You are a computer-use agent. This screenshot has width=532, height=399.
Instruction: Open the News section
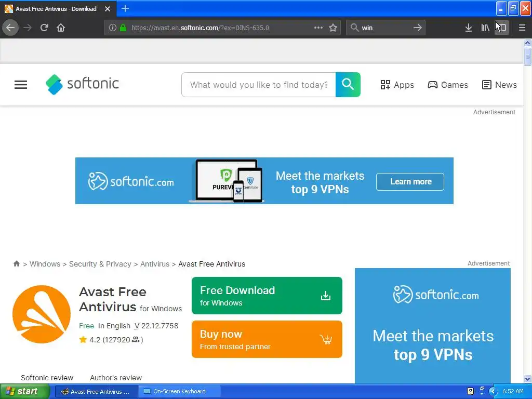499,85
